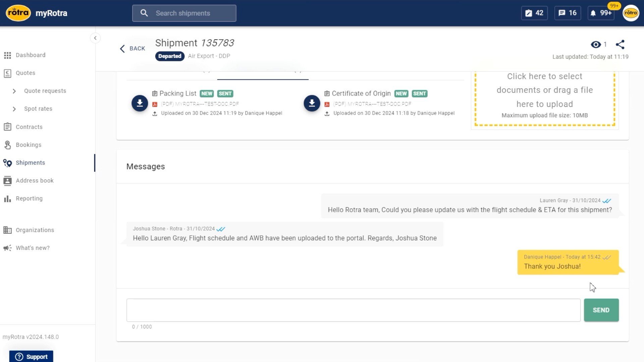Toggle the viewers eye indicator

point(596,44)
